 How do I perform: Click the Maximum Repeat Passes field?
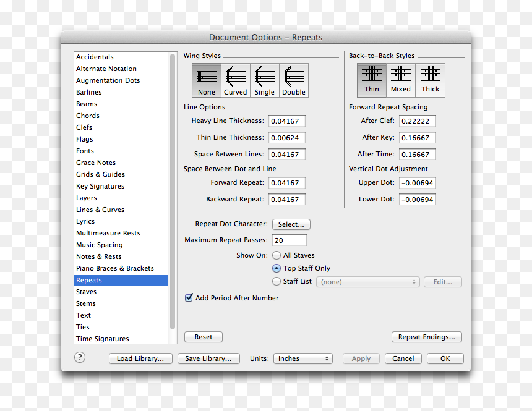coord(290,240)
